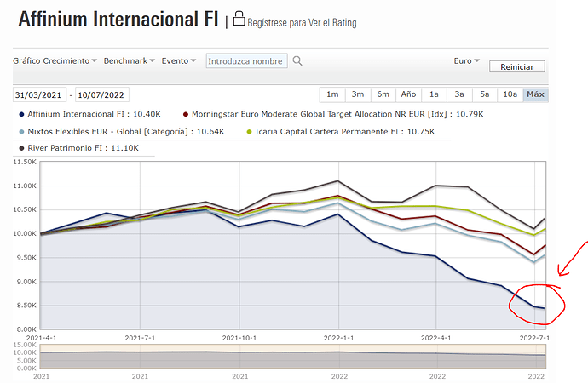This screenshot has width=588, height=383.
Task: Select the 6m time range
Action: pos(383,94)
